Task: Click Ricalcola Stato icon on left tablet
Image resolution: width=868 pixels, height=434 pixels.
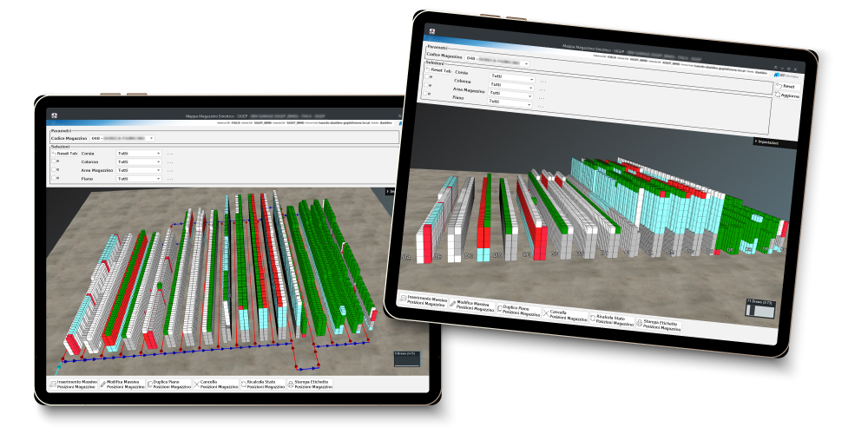Action: tap(243, 384)
